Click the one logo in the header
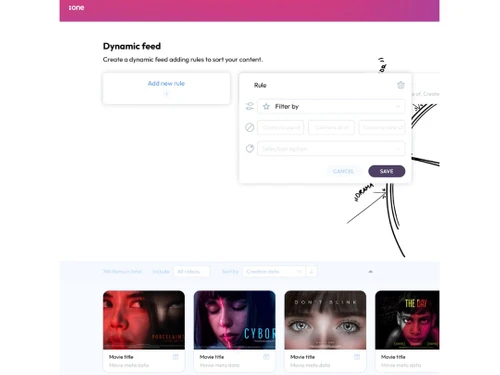This screenshot has width=500, height=375. pos(76,8)
